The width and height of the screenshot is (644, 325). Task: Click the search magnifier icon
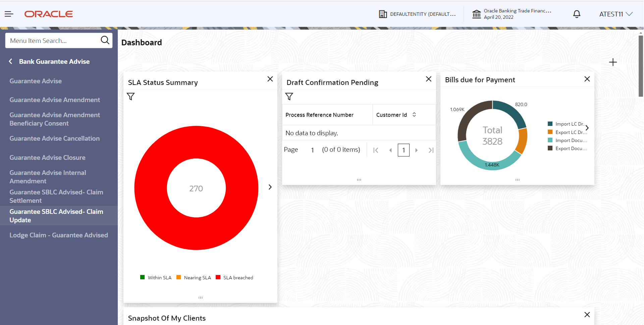pos(105,40)
